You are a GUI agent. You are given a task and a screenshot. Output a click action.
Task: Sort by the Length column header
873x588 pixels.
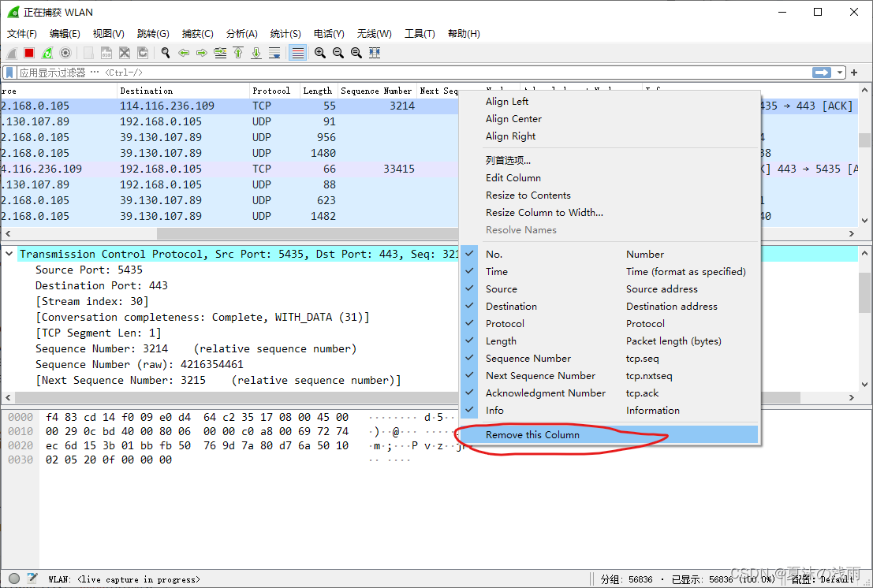click(319, 91)
